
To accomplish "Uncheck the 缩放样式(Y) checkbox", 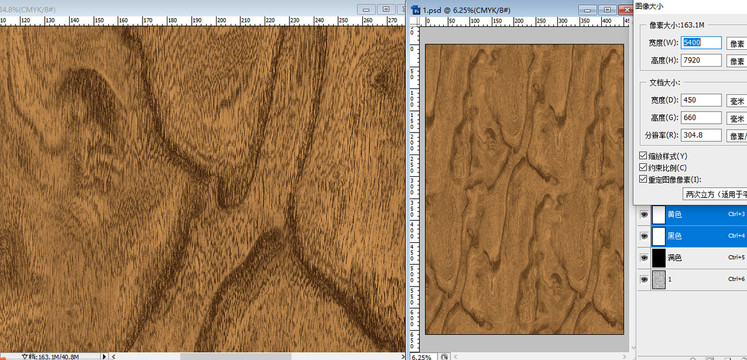I will (643, 156).
